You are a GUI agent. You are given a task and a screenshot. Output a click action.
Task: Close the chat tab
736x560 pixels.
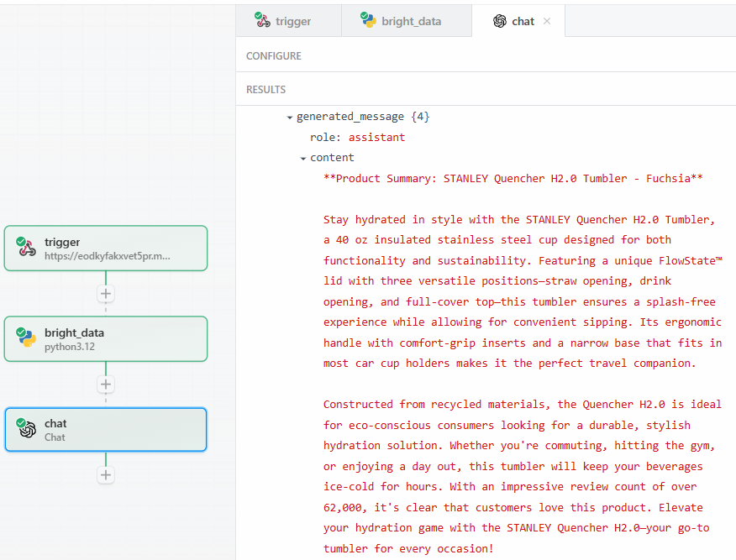[x=547, y=21]
